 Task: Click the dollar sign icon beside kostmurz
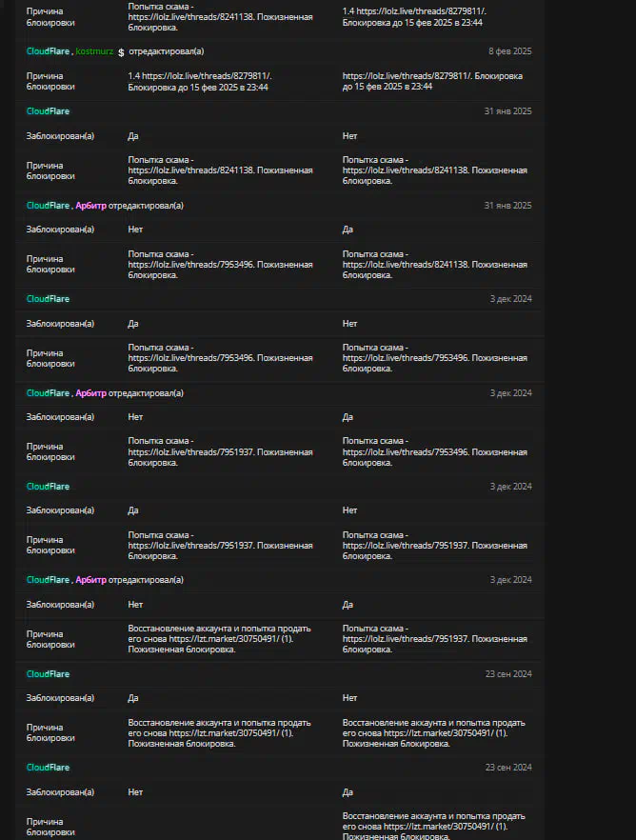121,52
